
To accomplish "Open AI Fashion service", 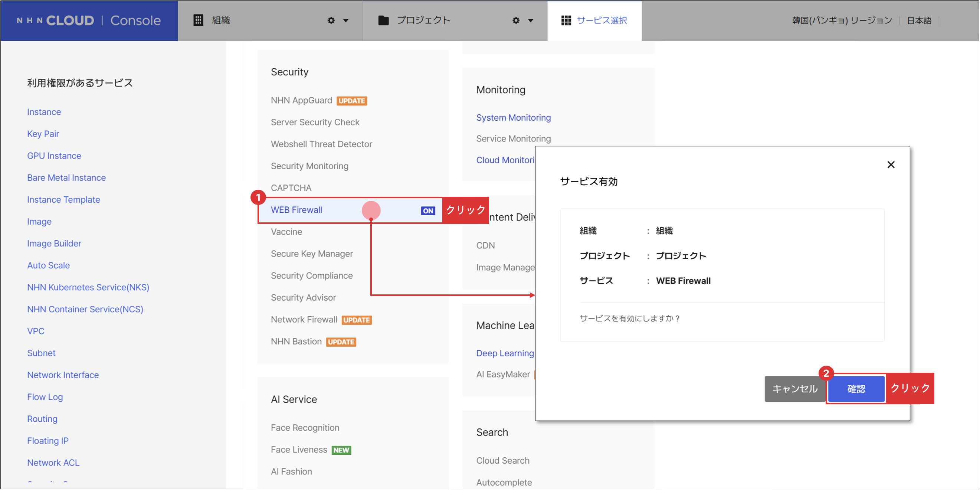I will tap(291, 472).
